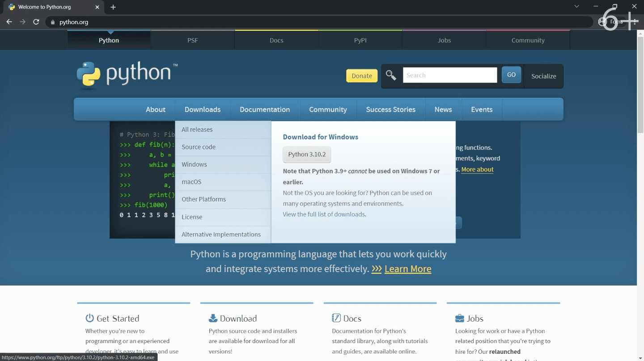Click the Python logo on the site header

point(127,74)
